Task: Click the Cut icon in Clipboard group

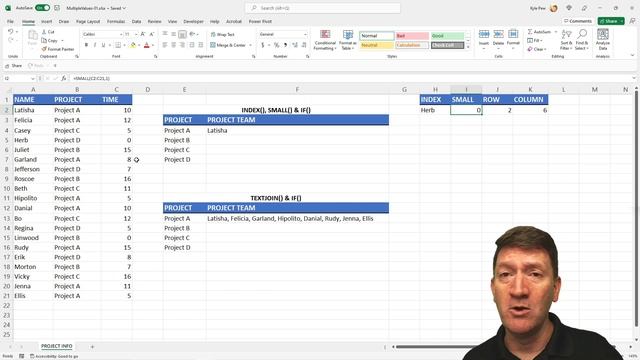Action: pyautogui.click(x=44, y=32)
